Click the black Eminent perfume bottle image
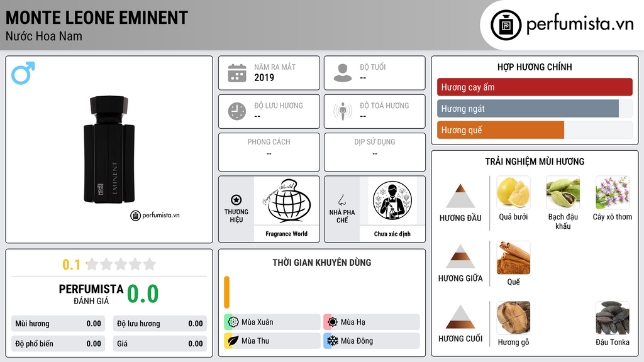 click(x=109, y=150)
